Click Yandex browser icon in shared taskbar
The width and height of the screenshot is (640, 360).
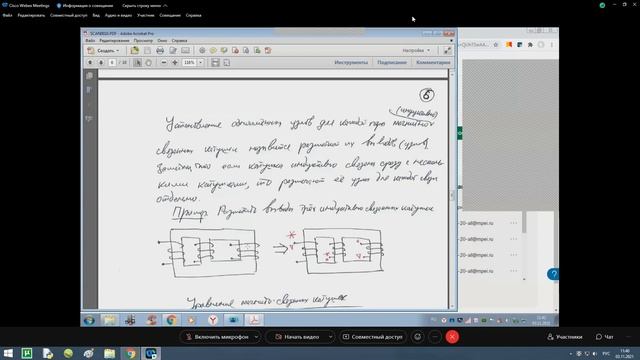click(213, 320)
